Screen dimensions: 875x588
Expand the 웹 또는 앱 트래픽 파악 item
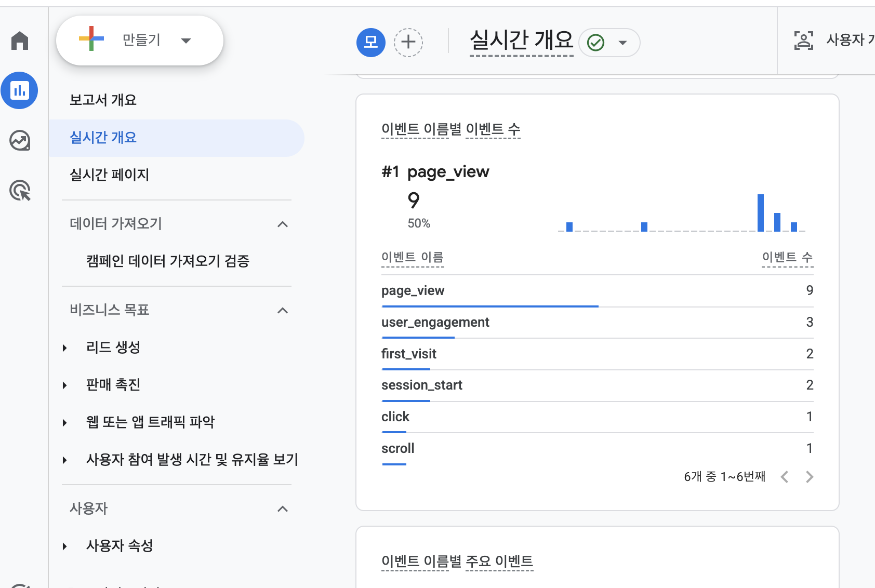[x=64, y=422]
